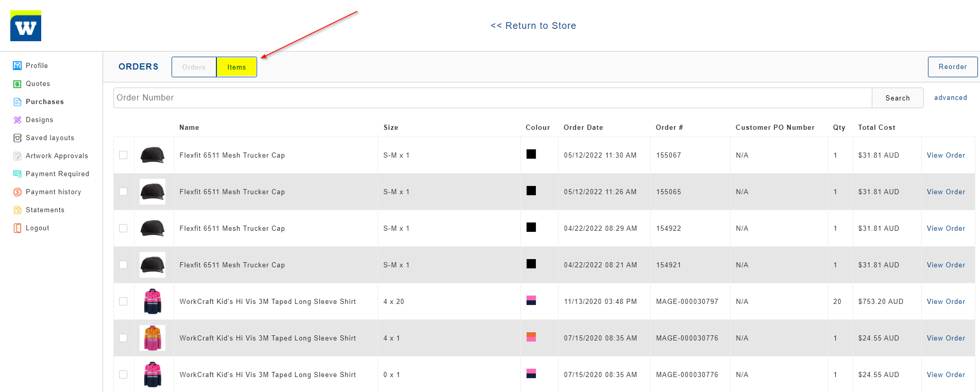Open Purchases via its sidebar icon
Screen dimensions: 980x392
(x=18, y=102)
